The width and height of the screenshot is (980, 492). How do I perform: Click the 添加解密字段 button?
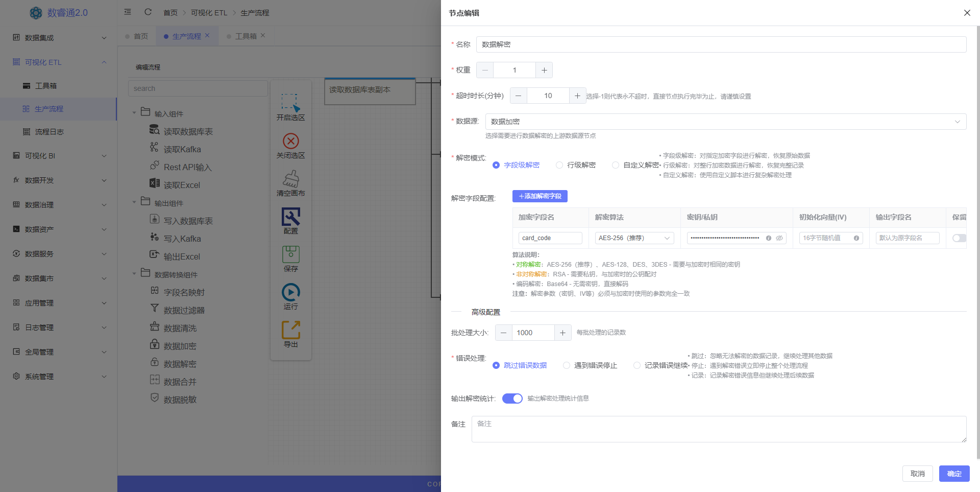point(540,196)
